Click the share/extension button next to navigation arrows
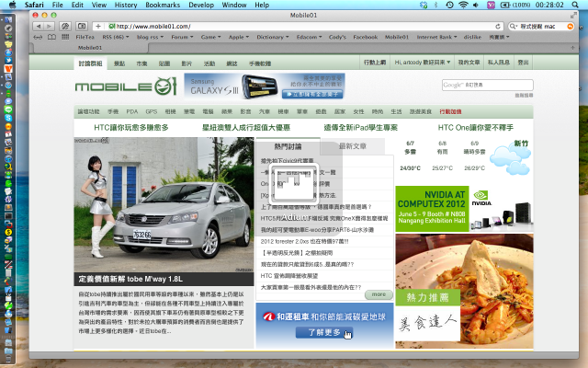 click(65, 27)
